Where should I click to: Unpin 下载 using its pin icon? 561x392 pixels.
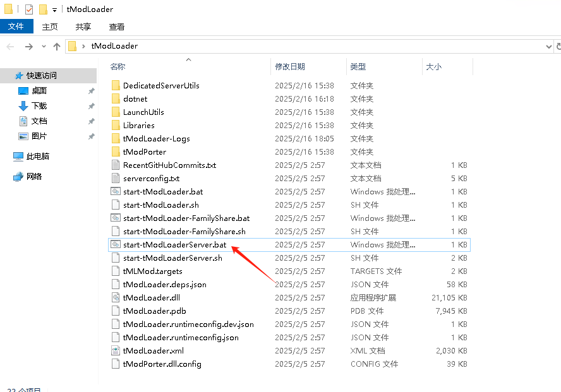91,106
